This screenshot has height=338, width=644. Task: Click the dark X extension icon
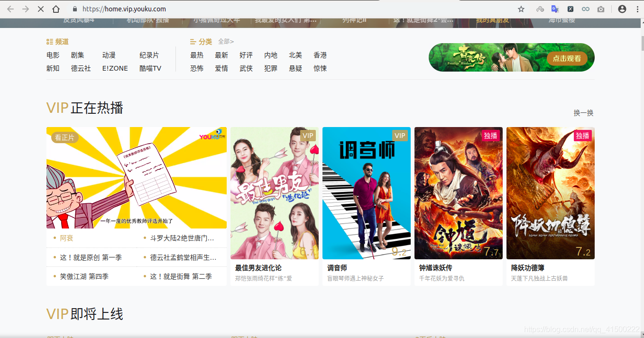point(570,9)
